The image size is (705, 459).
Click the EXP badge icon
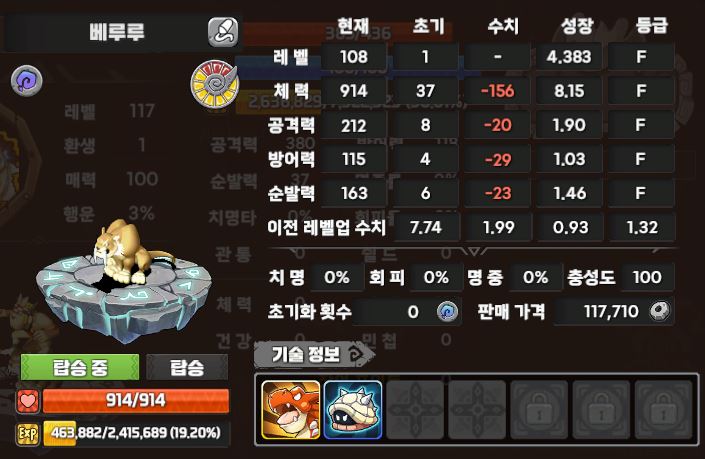pos(27,434)
